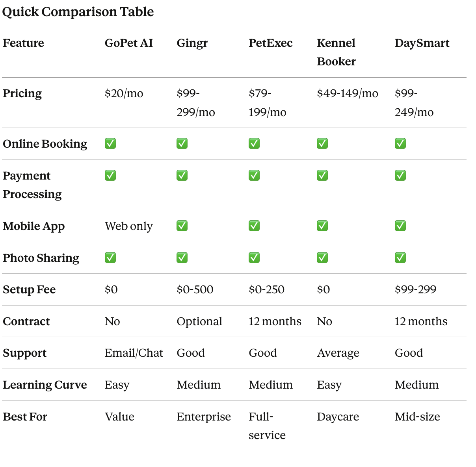Click the $99-299 setup fee cell
Image resolution: width=476 pixels, height=467 pixels.
[x=415, y=289]
